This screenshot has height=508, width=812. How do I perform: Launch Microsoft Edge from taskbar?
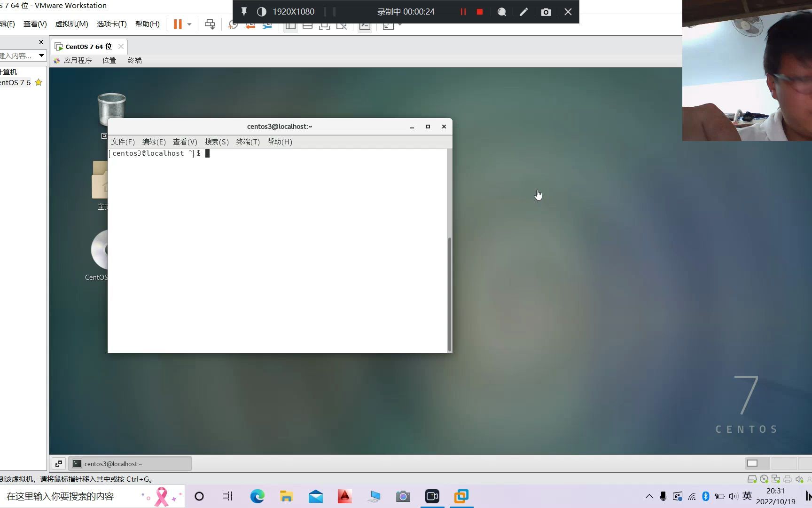coord(257,496)
